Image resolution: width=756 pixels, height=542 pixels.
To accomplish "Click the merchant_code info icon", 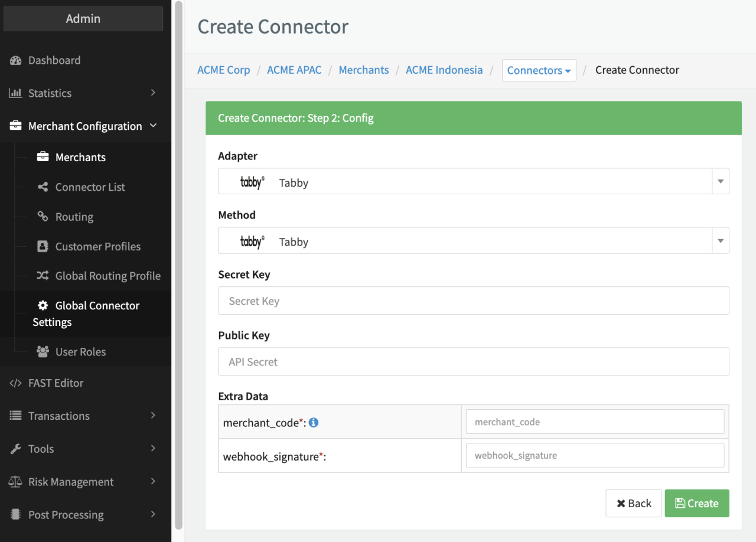I will tap(314, 422).
